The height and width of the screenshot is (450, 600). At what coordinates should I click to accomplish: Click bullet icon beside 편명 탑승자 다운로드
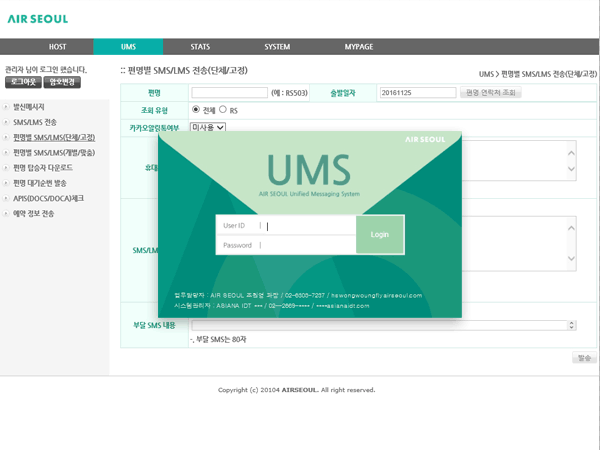(6, 168)
